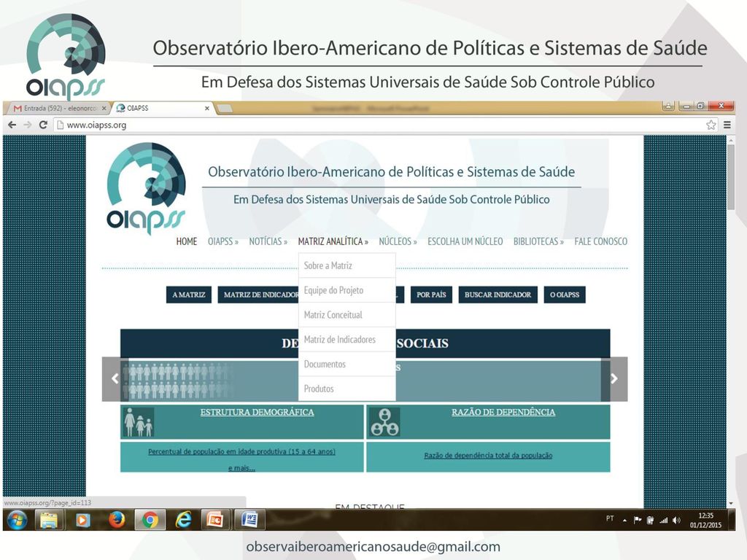The image size is (747, 560).
Task: Select Sobre a Matriz submenu entry
Action: click(x=347, y=265)
